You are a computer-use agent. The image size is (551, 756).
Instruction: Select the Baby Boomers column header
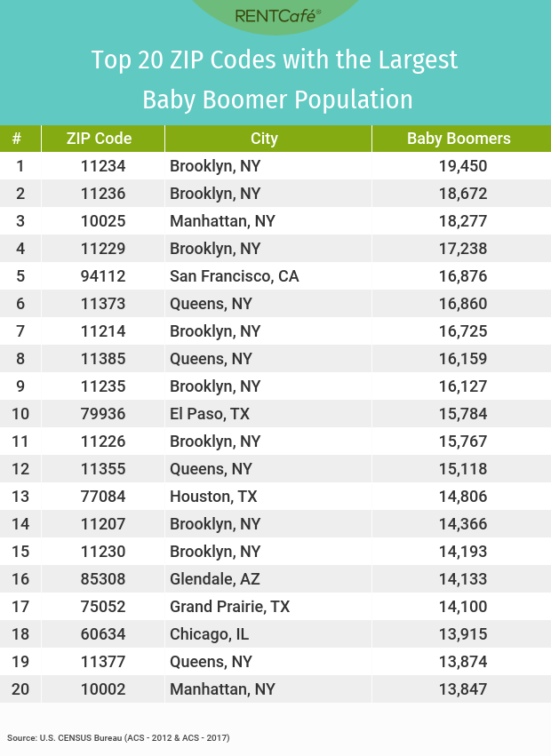[459, 139]
